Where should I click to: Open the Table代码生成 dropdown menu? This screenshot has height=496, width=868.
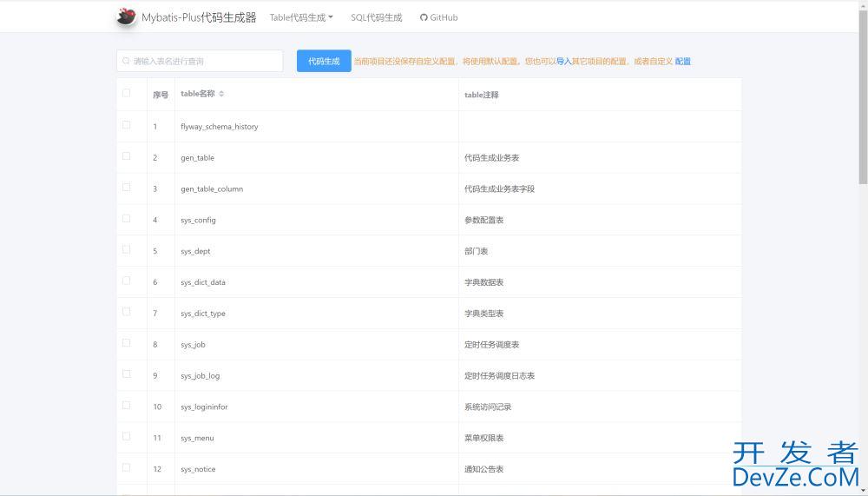(301, 17)
